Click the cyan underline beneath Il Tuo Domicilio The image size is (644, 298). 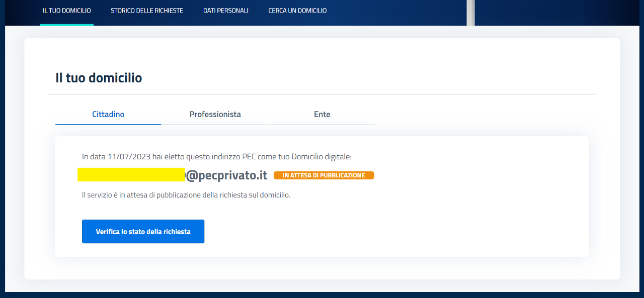click(x=66, y=24)
